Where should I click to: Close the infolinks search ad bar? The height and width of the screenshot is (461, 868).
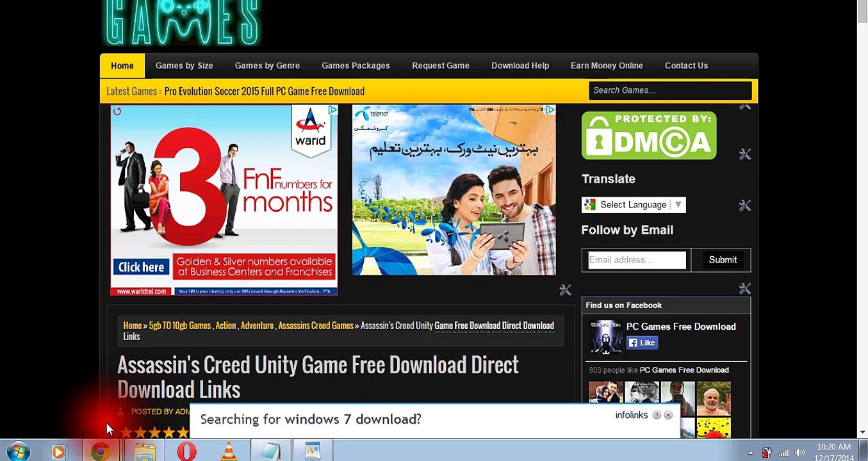[668, 415]
